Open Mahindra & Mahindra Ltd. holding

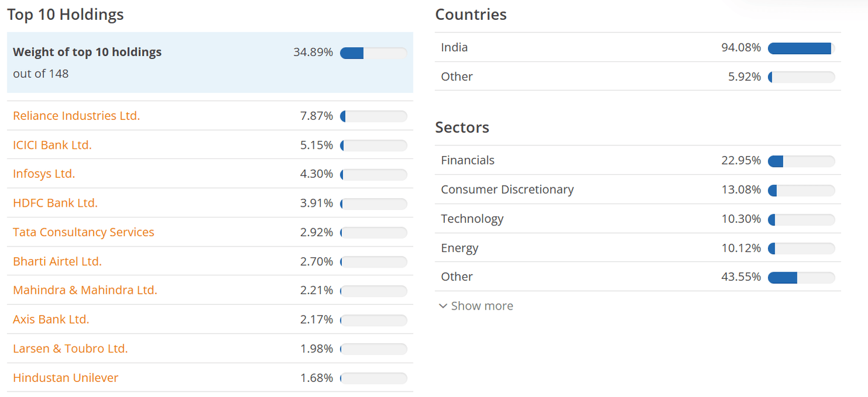(x=85, y=290)
